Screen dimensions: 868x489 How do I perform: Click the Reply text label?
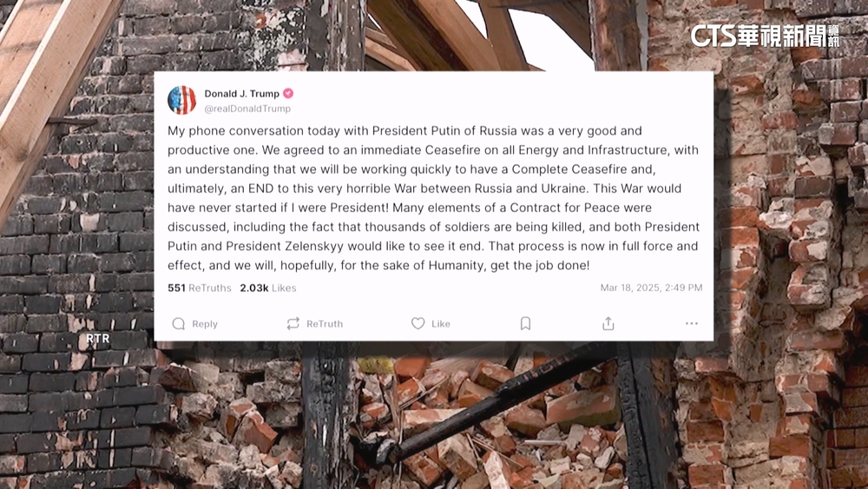pos(205,324)
